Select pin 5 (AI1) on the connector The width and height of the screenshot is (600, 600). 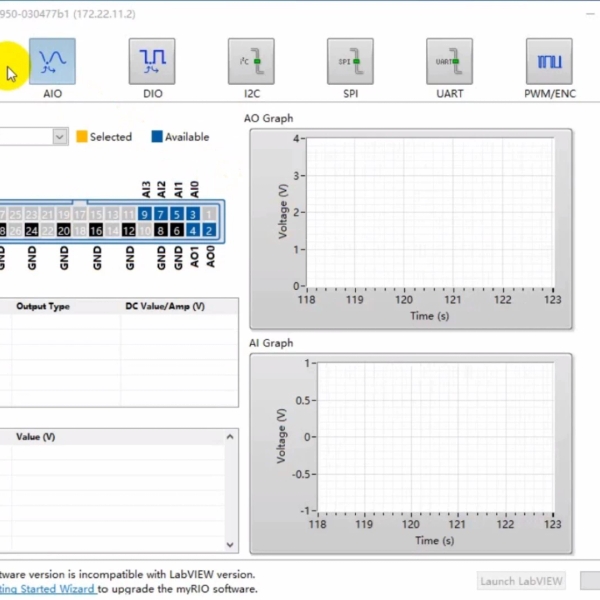coord(177,214)
